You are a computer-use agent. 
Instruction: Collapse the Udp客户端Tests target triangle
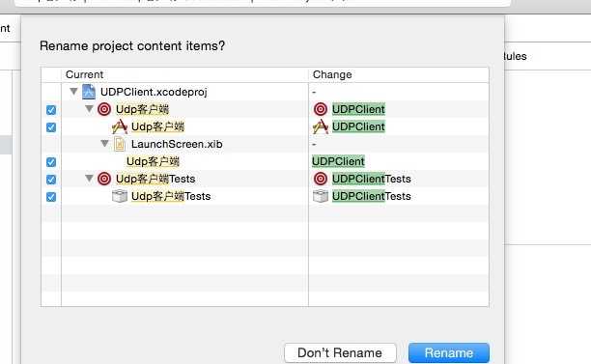tap(90, 178)
